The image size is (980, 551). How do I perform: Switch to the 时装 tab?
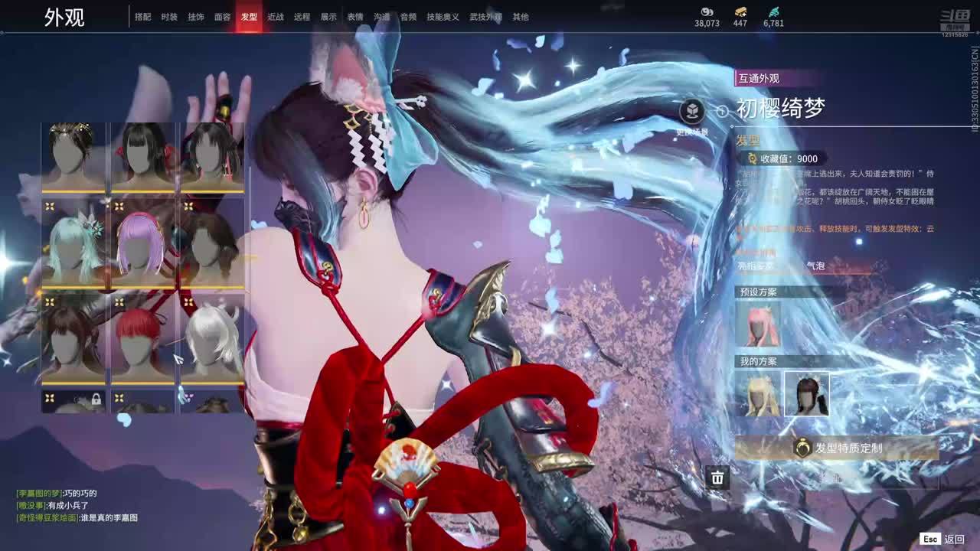[x=169, y=17]
